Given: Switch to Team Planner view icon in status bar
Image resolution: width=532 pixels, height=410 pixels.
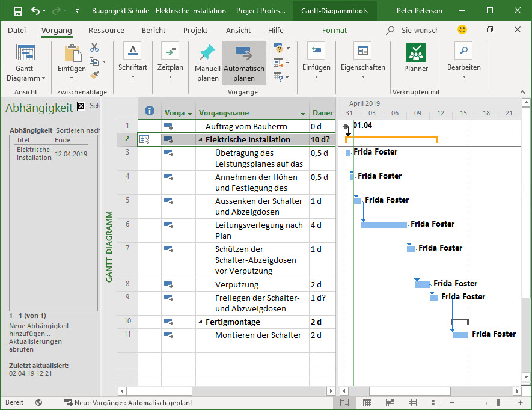Looking at the screenshot, I should [x=390, y=403].
